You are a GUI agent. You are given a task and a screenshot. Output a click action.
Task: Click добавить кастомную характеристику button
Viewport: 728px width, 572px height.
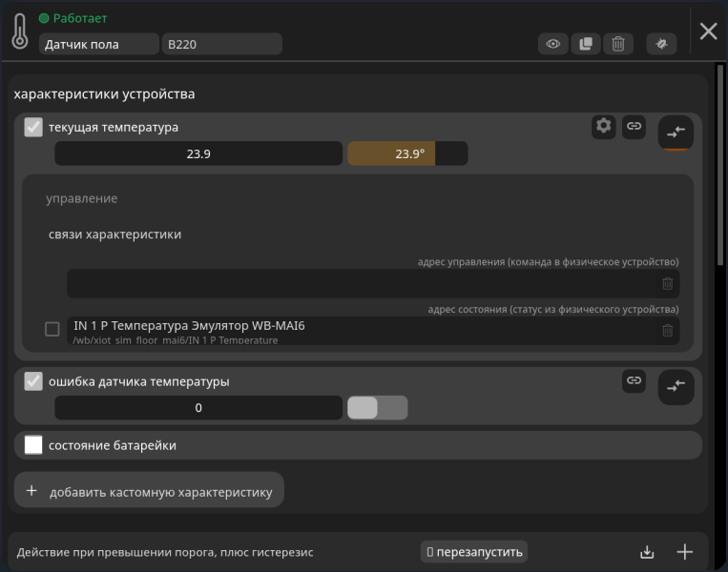(x=149, y=490)
